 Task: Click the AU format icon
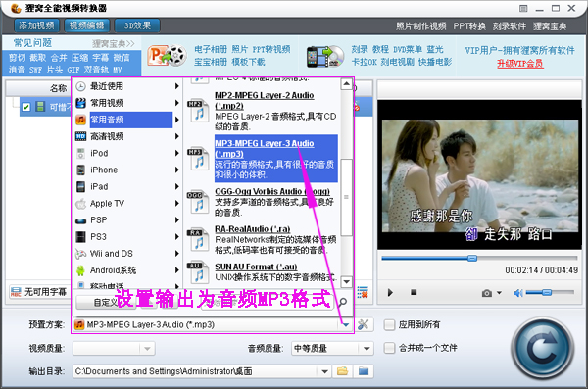198,272
